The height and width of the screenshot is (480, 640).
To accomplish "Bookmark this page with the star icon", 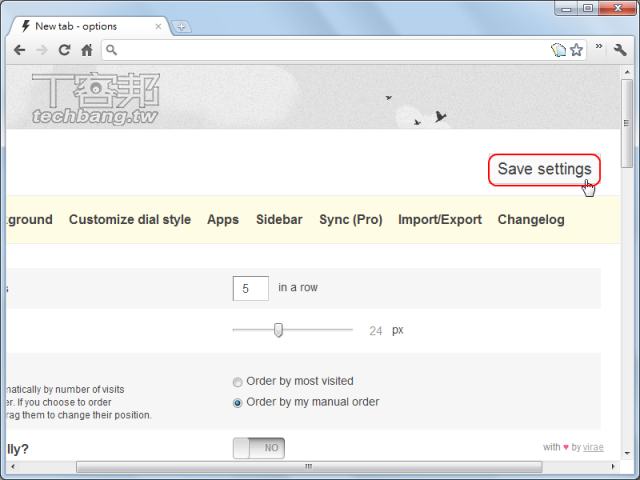I will (576, 50).
